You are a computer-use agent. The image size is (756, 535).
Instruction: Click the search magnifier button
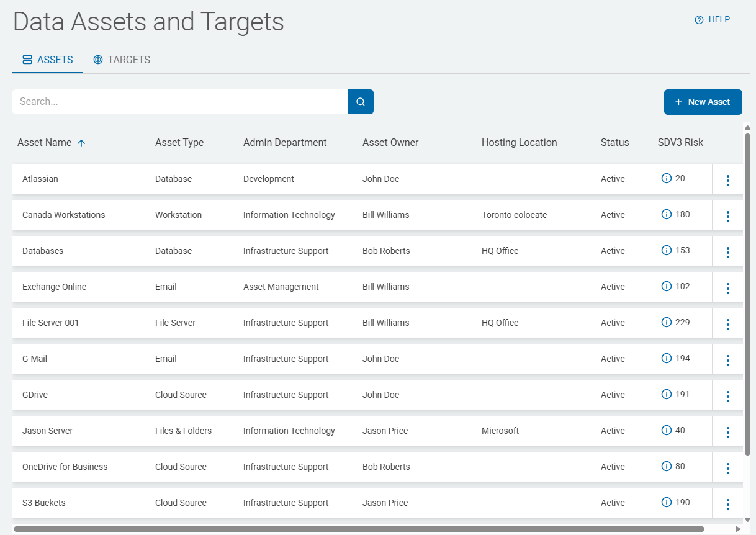(361, 102)
